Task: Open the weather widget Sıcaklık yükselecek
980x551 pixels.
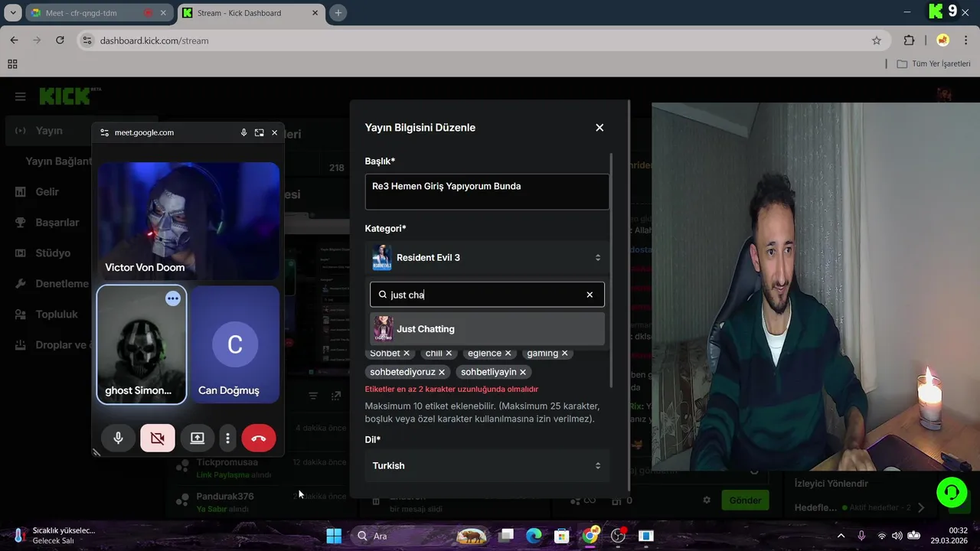Action: point(54,536)
